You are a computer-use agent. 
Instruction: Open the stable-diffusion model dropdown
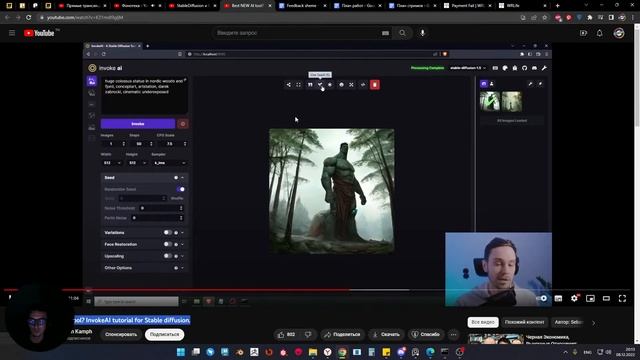pos(468,68)
